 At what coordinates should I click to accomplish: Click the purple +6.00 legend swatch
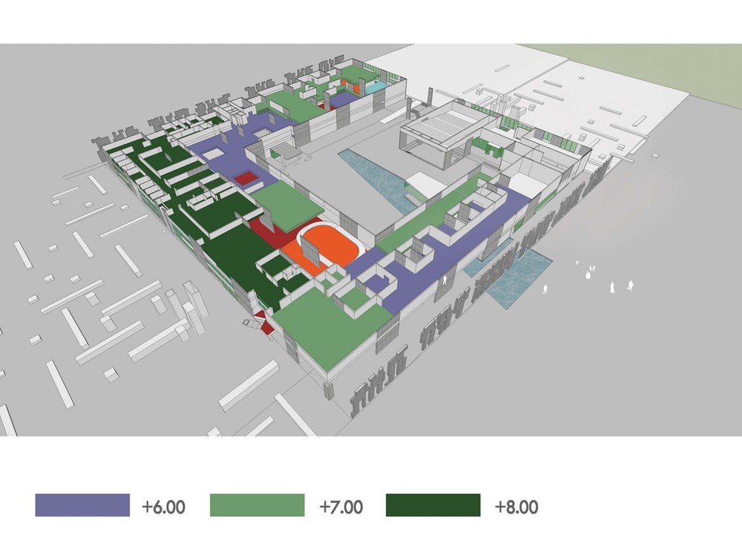tap(82, 505)
